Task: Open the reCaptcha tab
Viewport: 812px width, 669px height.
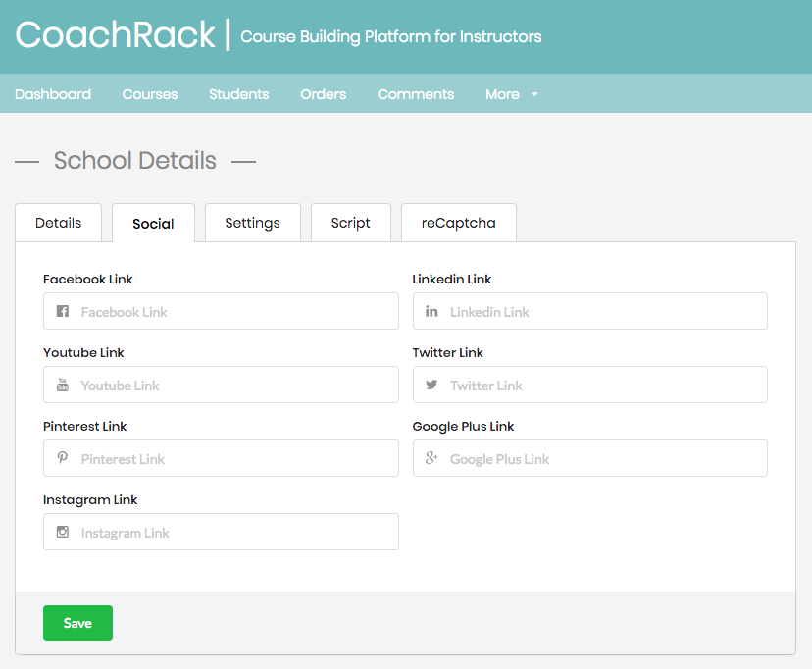Action: click(458, 223)
